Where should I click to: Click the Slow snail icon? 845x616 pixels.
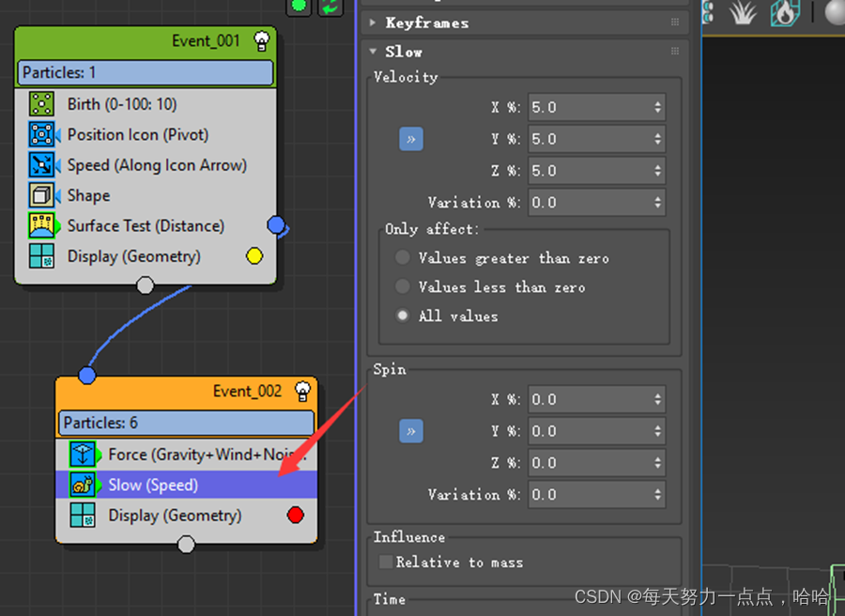[x=82, y=485]
